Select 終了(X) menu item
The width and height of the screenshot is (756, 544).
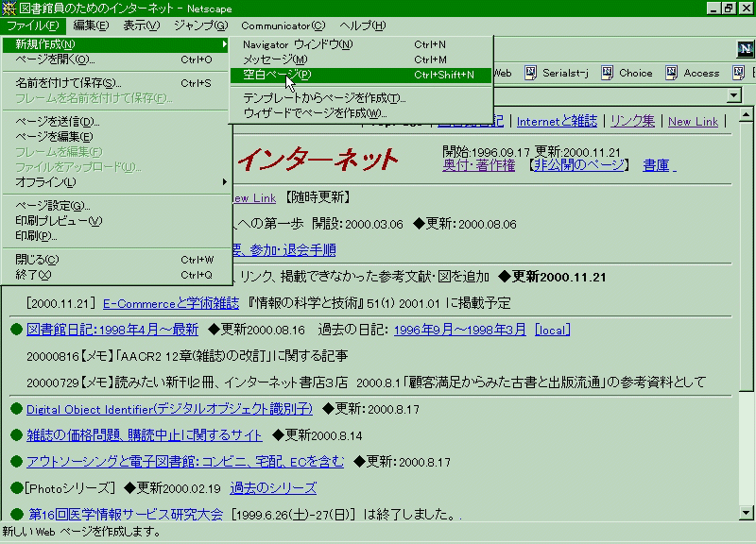click(x=115, y=275)
